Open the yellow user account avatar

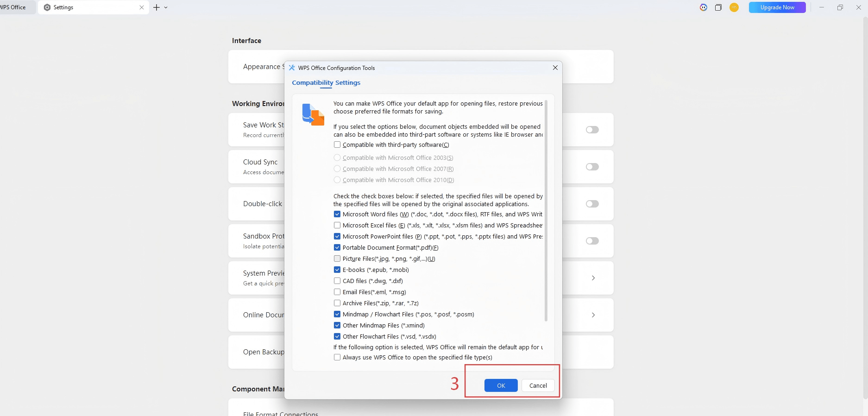pyautogui.click(x=734, y=7)
